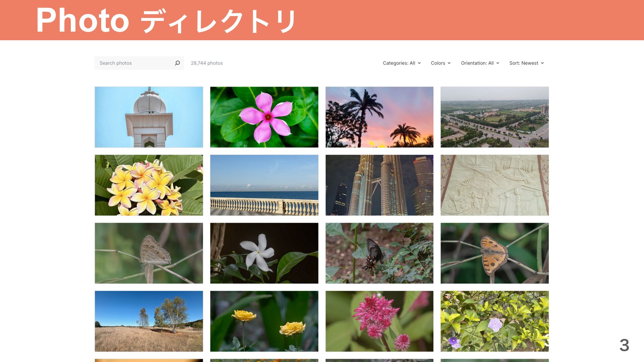The height and width of the screenshot is (362, 644).
Task: Open the stone relief carving photo
Action: pos(494,185)
